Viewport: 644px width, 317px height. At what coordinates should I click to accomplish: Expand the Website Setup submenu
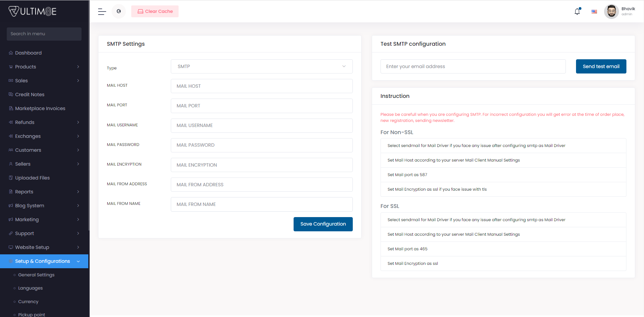click(31, 247)
